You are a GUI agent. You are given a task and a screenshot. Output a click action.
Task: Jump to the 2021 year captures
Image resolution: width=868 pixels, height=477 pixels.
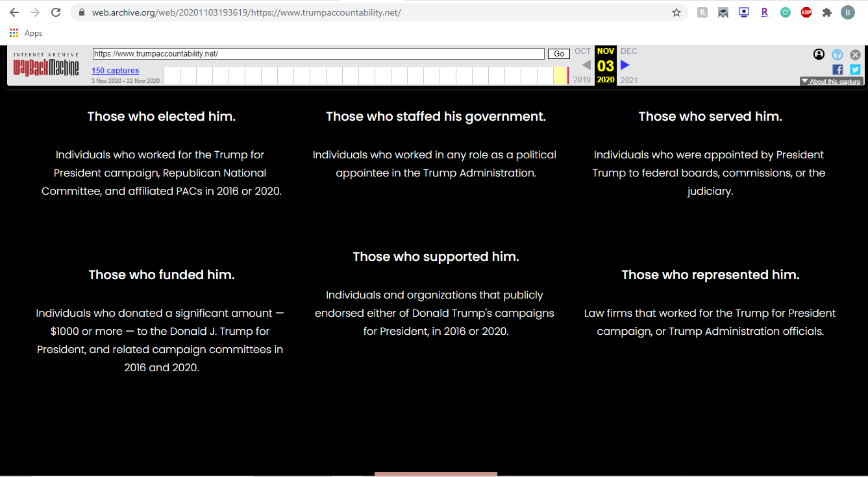point(629,80)
